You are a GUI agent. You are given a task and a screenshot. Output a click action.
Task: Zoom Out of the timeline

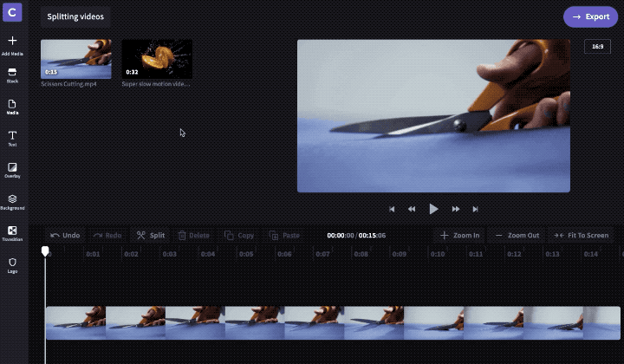click(x=517, y=236)
